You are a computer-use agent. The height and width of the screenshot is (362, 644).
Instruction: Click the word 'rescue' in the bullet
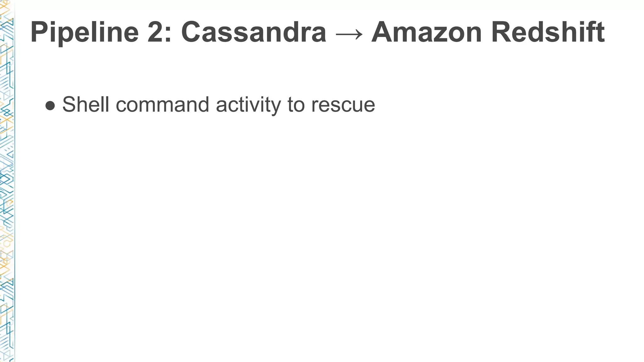pos(343,106)
